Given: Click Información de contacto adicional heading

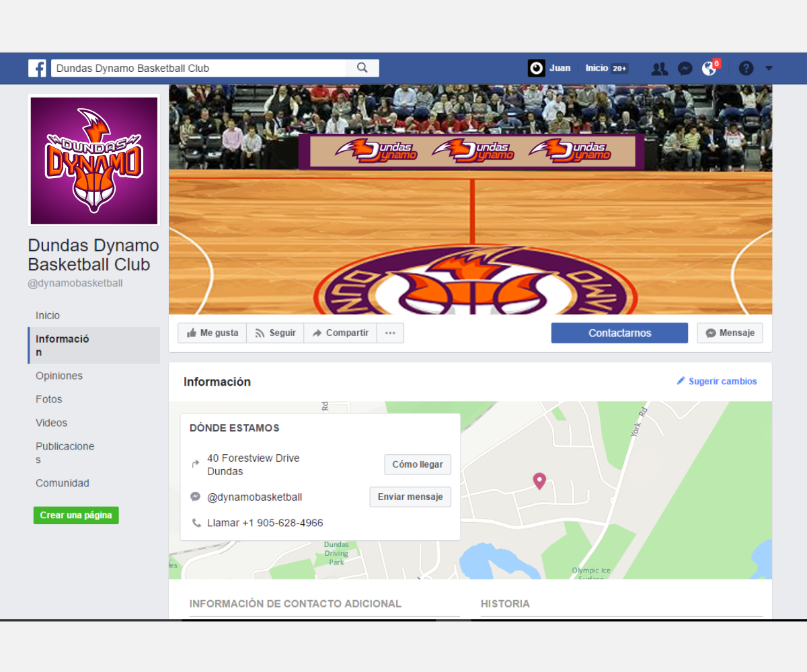Looking at the screenshot, I should coord(295,604).
